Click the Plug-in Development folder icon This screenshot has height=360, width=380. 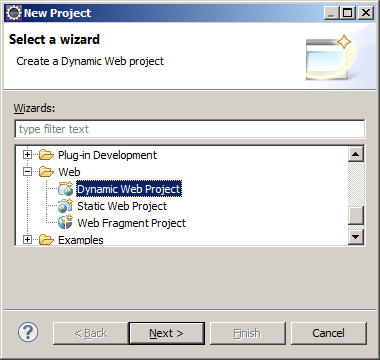tap(46, 155)
